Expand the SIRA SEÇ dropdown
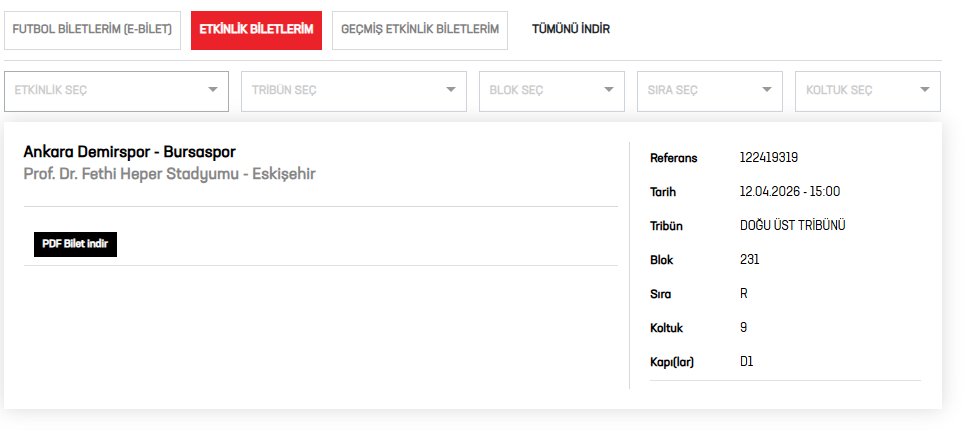This screenshot has width=969, height=442. click(x=710, y=91)
